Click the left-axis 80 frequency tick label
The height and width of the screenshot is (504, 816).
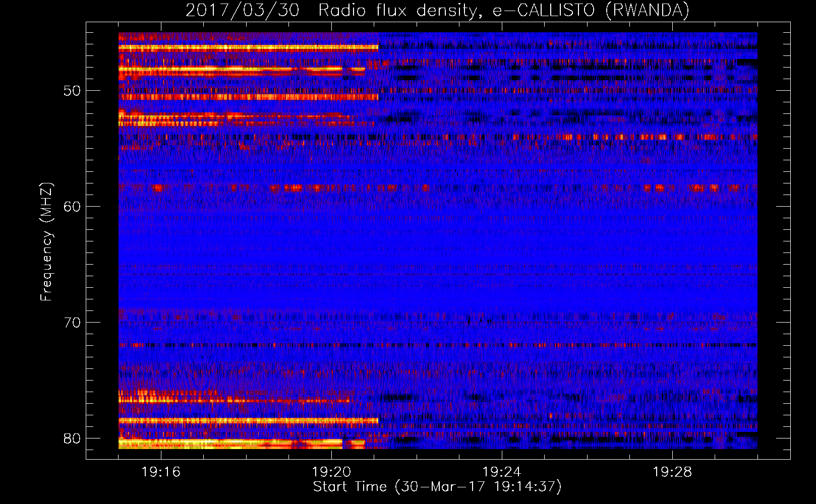[72, 438]
